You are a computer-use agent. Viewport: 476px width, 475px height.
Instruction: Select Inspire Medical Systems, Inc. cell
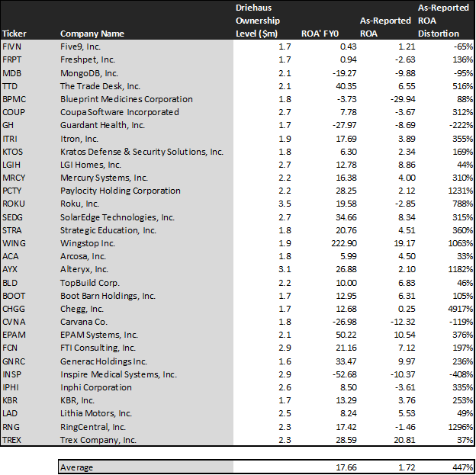point(118,374)
